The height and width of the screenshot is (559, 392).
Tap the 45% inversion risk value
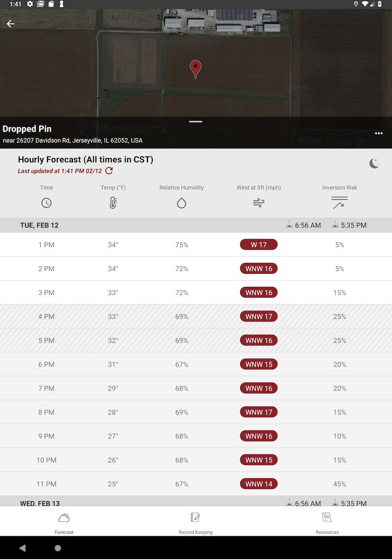[340, 484]
